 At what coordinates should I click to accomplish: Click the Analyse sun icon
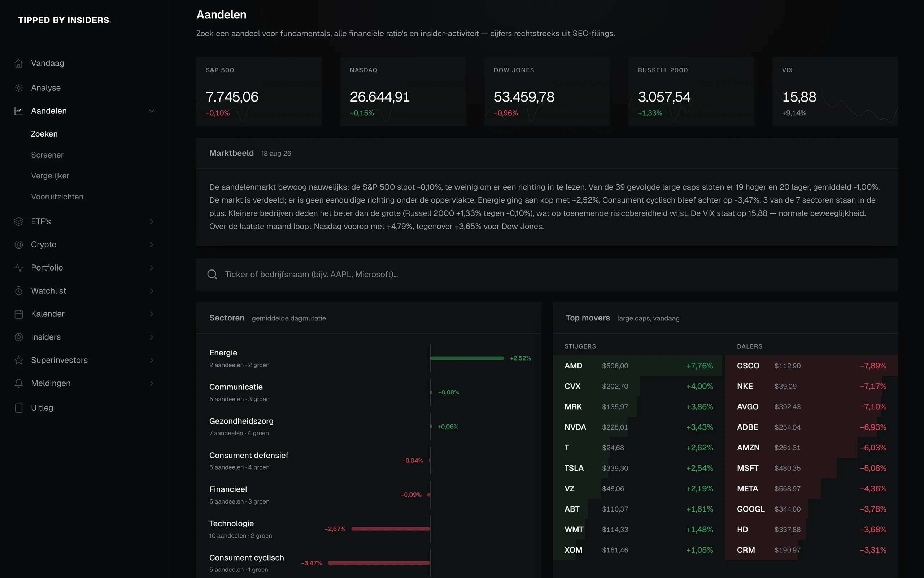[x=19, y=88]
